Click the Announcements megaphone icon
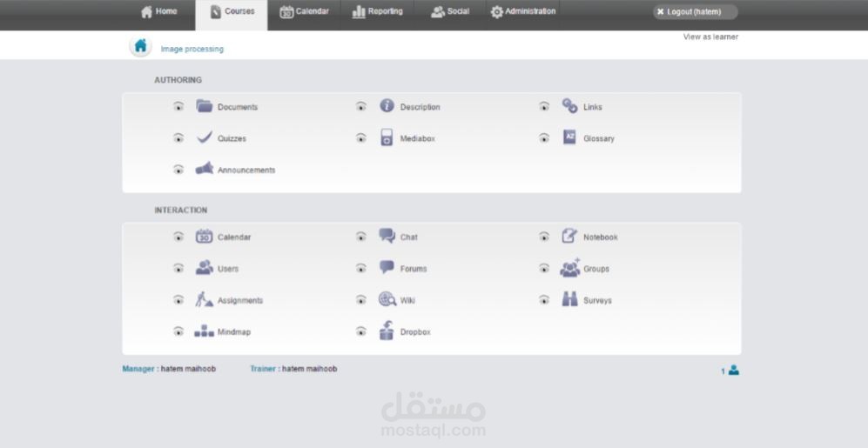 point(205,169)
